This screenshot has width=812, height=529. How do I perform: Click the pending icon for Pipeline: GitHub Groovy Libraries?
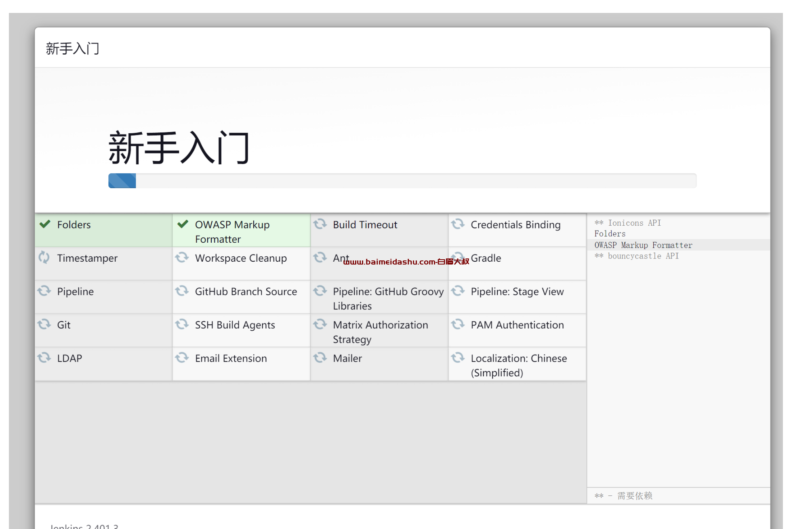point(320,291)
